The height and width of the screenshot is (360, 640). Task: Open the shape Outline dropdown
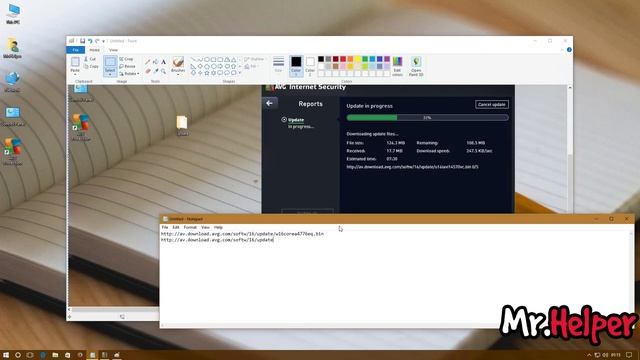pyautogui.click(x=255, y=59)
